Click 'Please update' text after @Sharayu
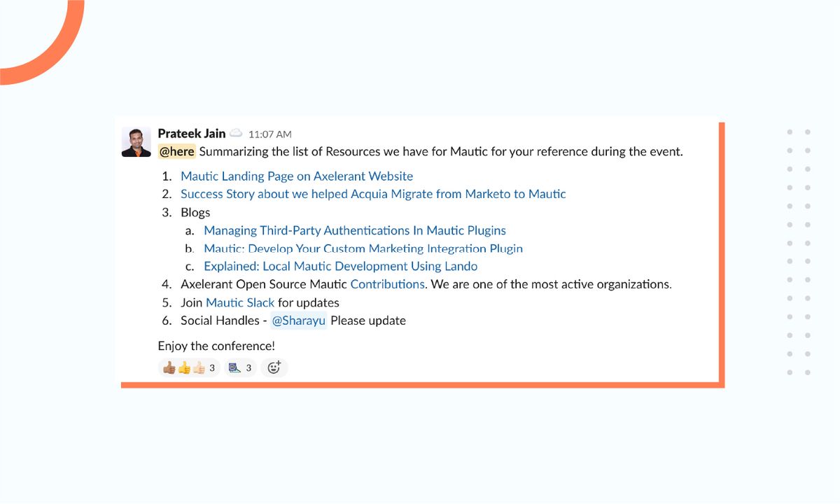Screen dimensions: 840x504 (368, 321)
